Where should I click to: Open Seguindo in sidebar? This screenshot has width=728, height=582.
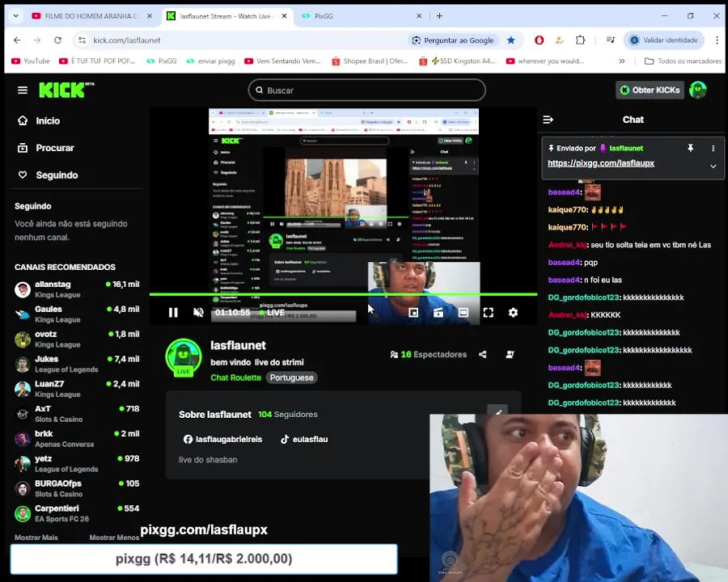pyautogui.click(x=48, y=175)
